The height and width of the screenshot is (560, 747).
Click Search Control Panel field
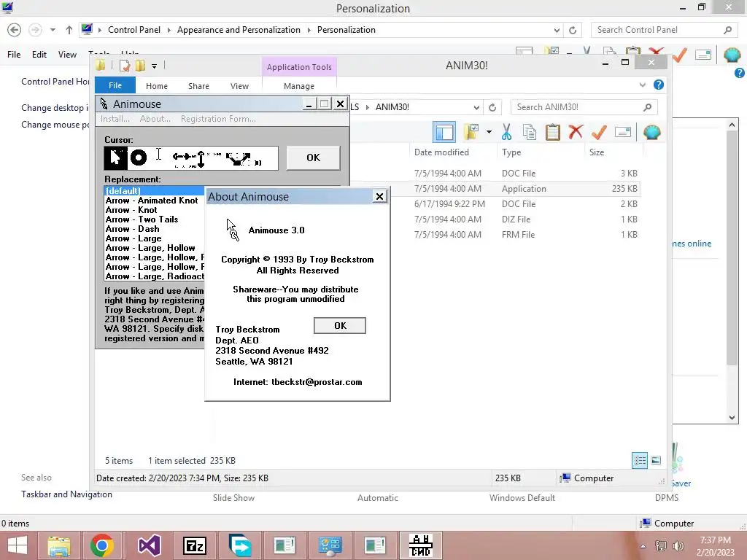(x=664, y=30)
